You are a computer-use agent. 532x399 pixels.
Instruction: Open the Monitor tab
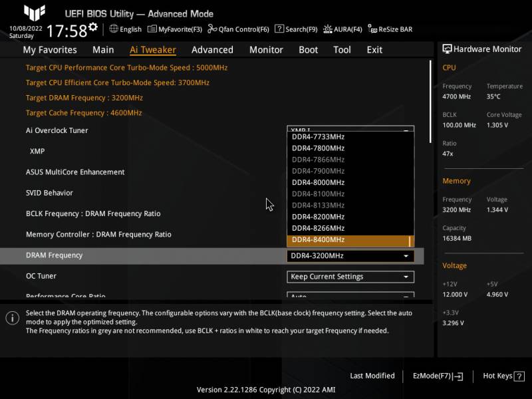[x=266, y=50]
